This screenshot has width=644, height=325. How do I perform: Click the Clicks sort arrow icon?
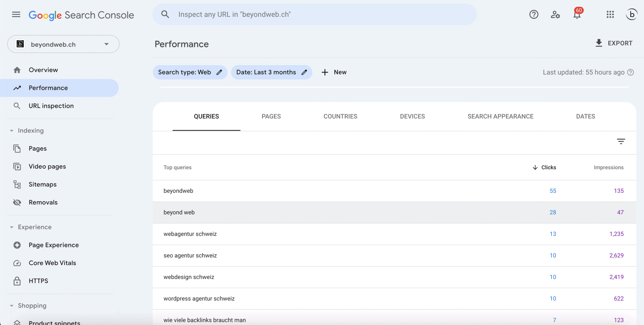click(535, 167)
